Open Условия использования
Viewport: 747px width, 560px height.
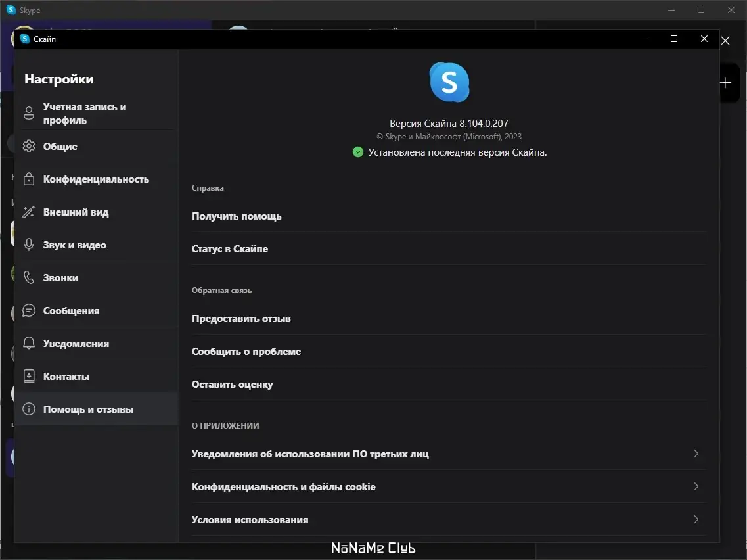click(x=449, y=519)
